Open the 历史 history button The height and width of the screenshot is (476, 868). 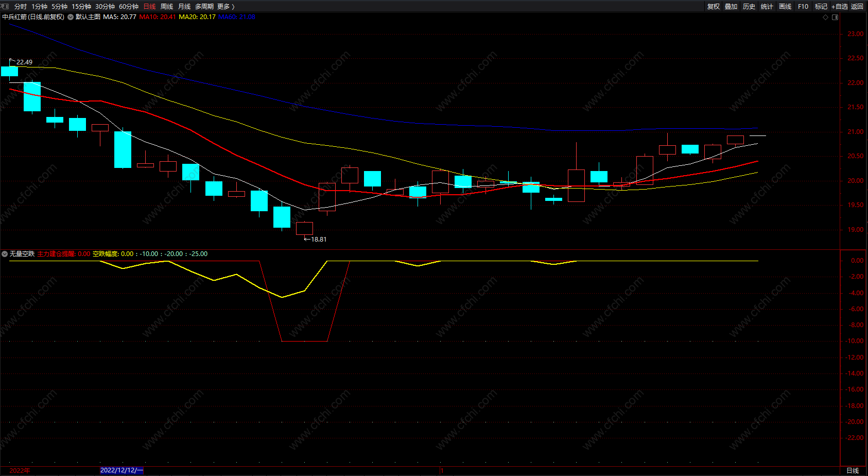click(749, 7)
